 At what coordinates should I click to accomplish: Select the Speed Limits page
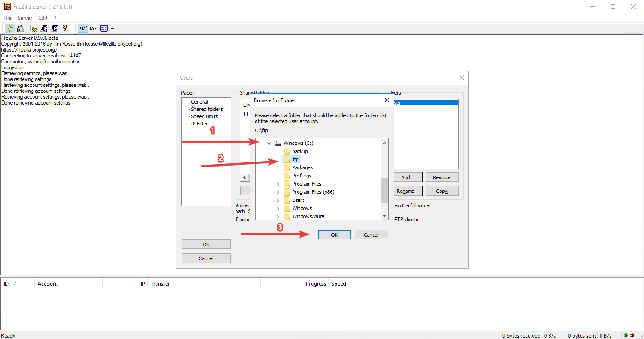204,116
